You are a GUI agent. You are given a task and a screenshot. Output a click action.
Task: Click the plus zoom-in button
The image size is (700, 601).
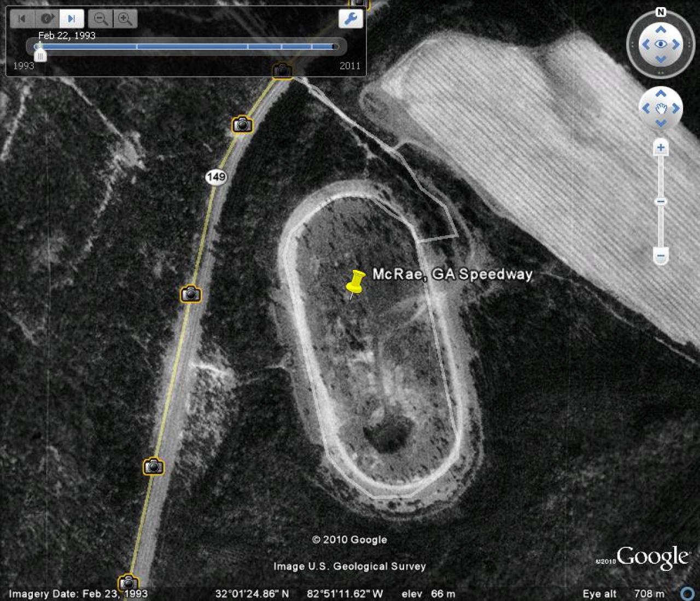pos(661,147)
